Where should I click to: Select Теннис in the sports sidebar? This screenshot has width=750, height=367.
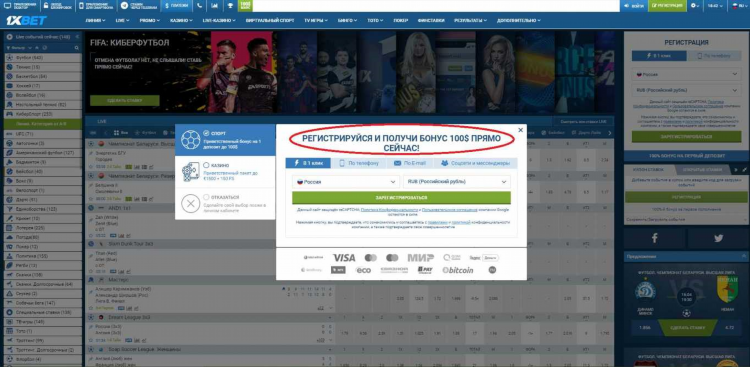[42, 67]
